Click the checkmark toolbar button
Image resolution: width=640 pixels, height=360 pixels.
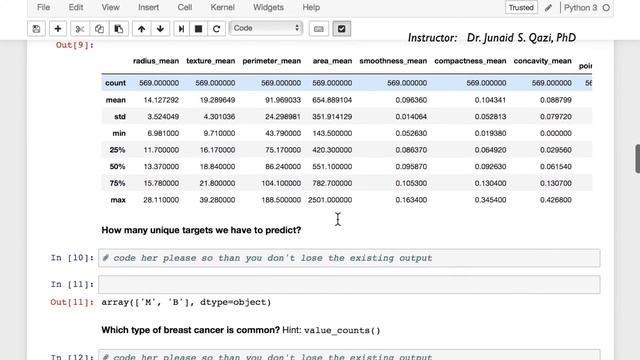[x=342, y=29]
